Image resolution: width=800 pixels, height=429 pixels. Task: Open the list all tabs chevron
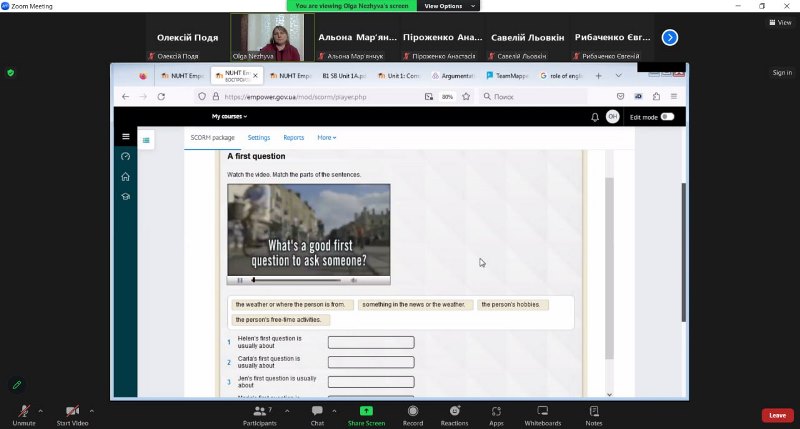tap(618, 75)
